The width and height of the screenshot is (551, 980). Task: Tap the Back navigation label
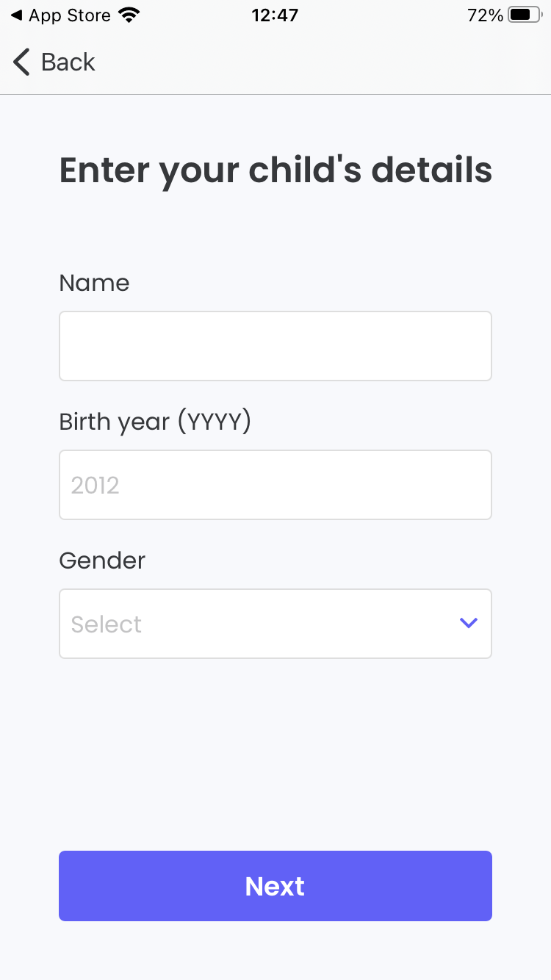pos(68,62)
